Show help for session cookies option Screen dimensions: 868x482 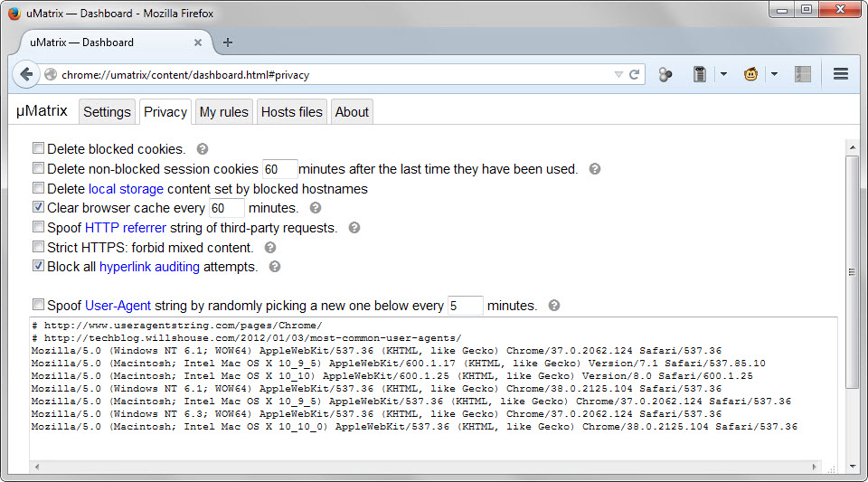(595, 169)
